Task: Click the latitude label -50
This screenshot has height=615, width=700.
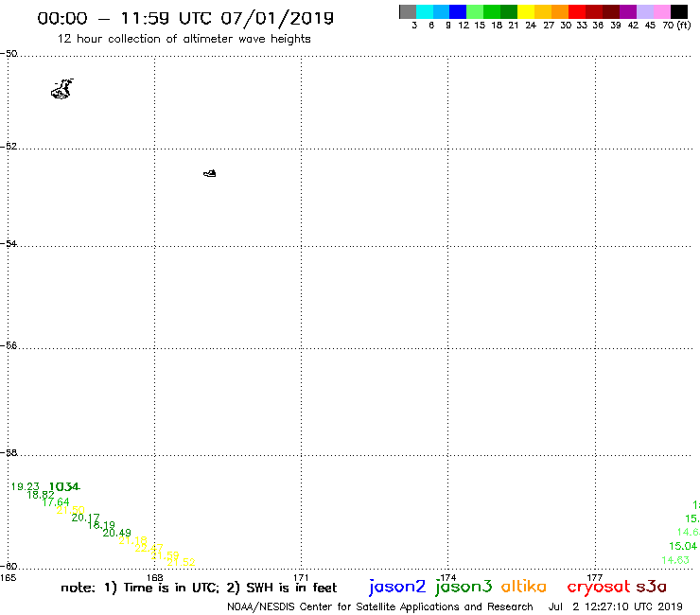Action: 9,54
